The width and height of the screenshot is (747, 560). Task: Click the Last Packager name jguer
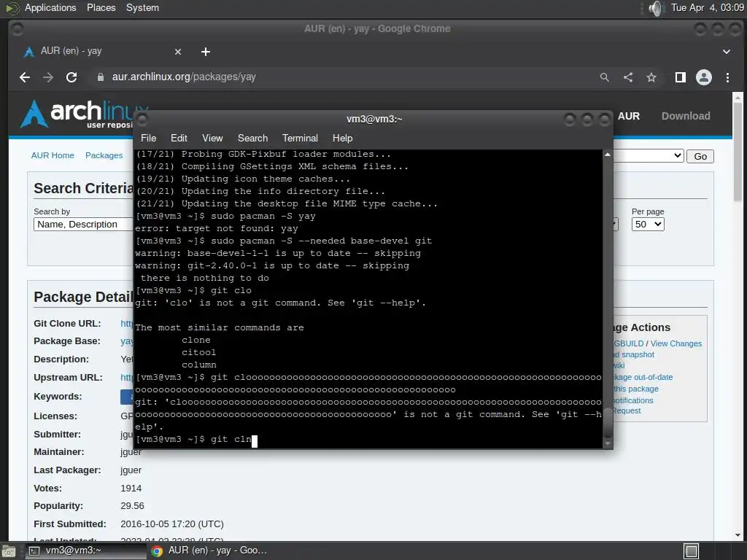(x=131, y=470)
